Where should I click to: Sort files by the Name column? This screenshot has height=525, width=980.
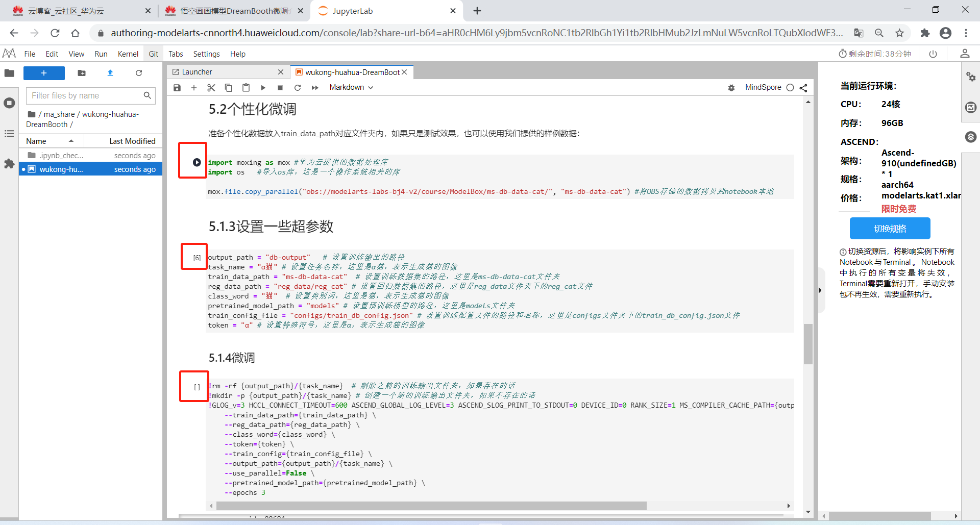coord(51,141)
